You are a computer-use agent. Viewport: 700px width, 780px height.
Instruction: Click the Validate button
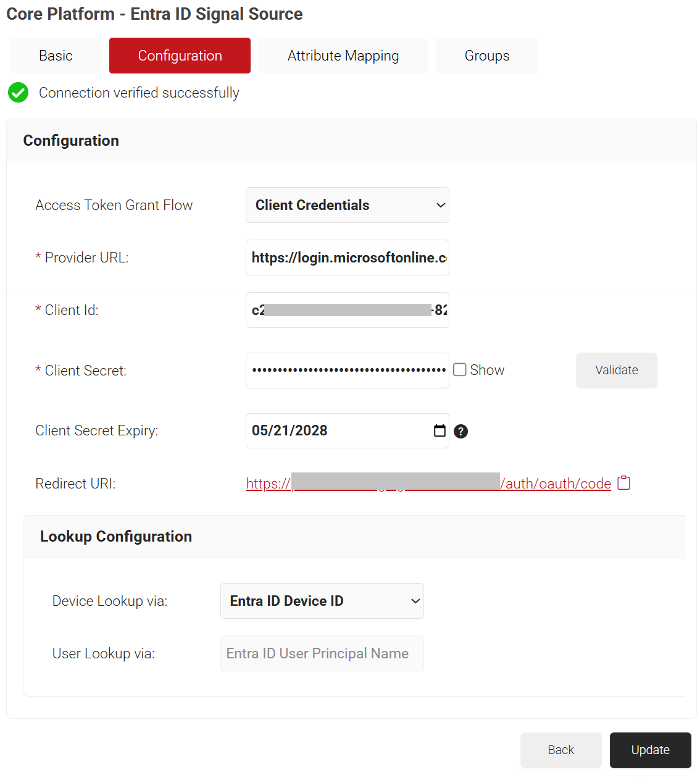point(617,371)
